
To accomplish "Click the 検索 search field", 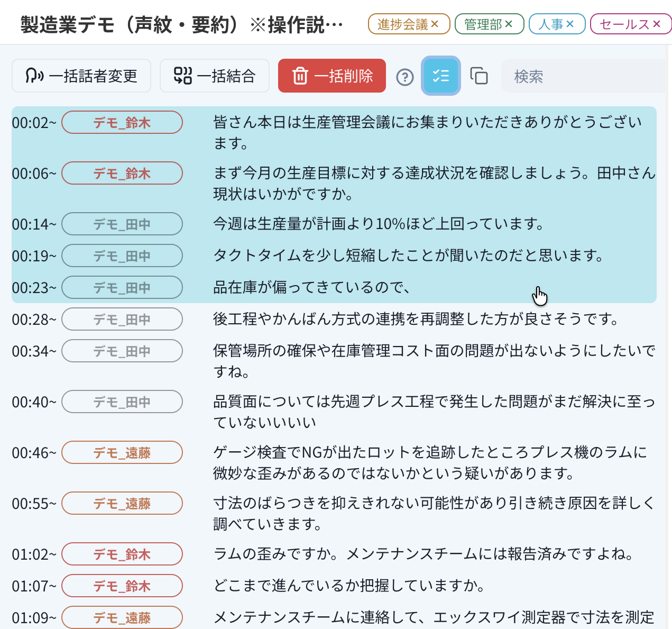I will click(582, 77).
